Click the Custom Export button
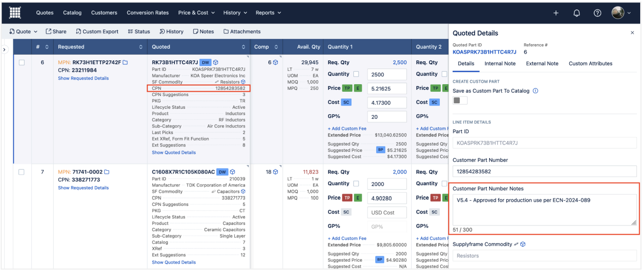The width and height of the screenshot is (644, 273). coord(97,31)
